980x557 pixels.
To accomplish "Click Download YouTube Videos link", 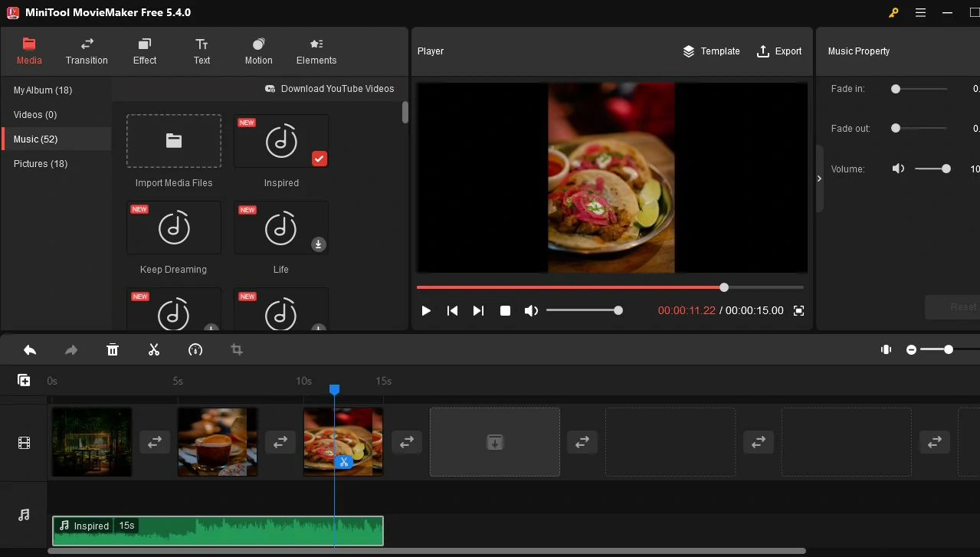I will (329, 89).
